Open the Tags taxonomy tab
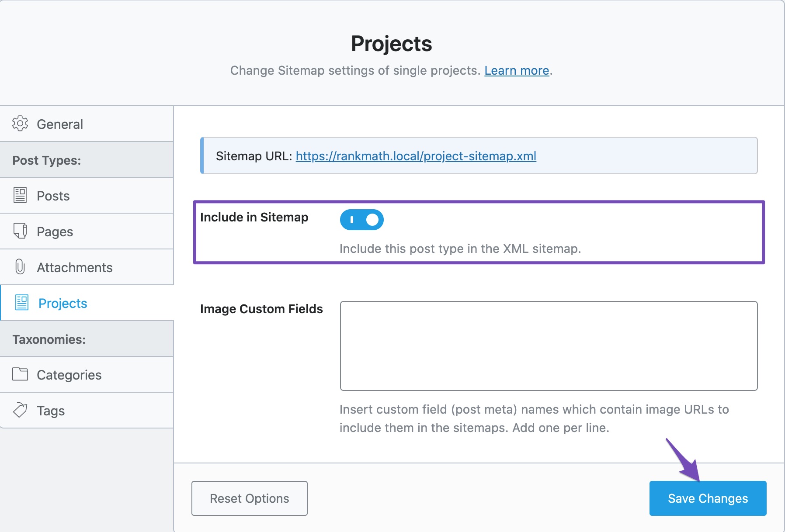The height and width of the screenshot is (532, 785). click(x=87, y=411)
